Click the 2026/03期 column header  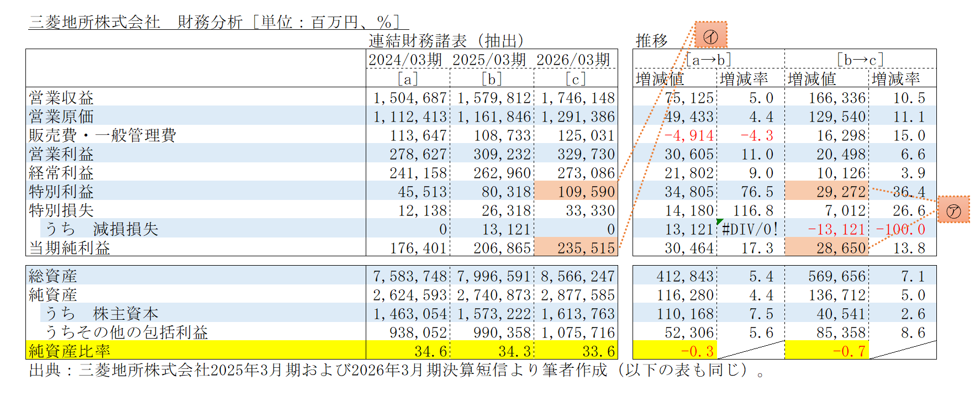(x=573, y=59)
